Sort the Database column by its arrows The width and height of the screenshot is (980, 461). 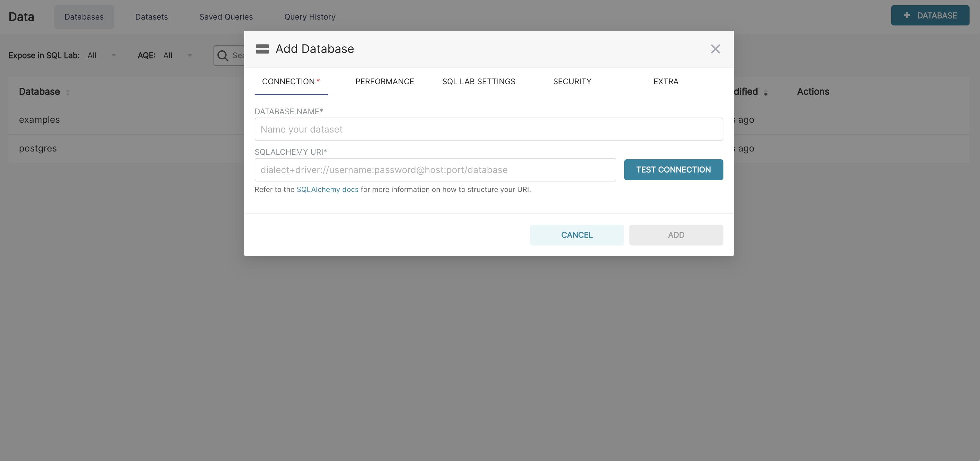click(69, 92)
